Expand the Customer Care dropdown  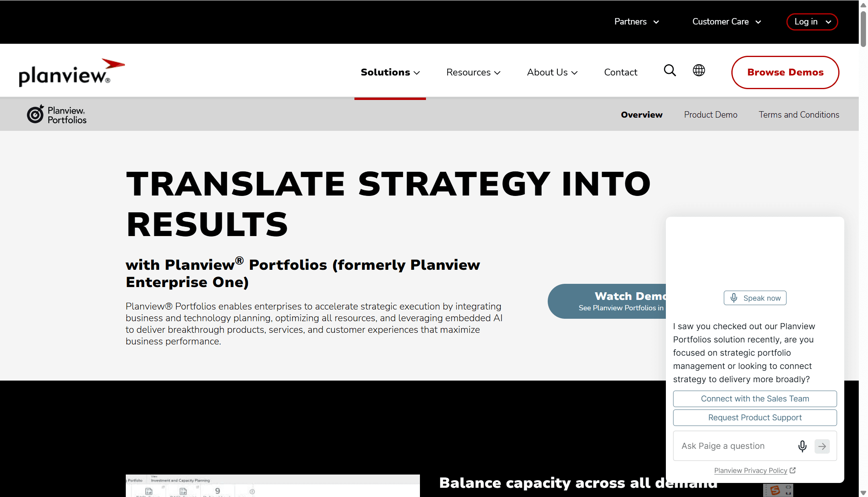pos(727,22)
